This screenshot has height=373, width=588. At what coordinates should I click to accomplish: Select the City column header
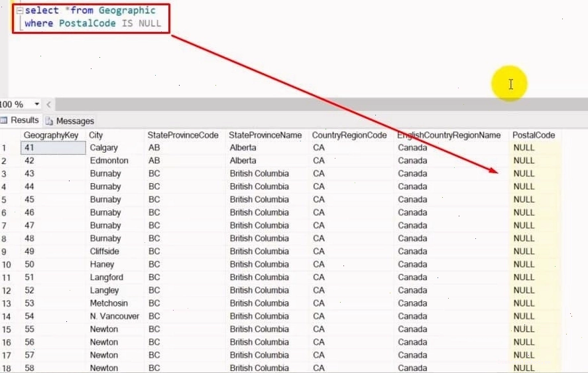(x=96, y=135)
